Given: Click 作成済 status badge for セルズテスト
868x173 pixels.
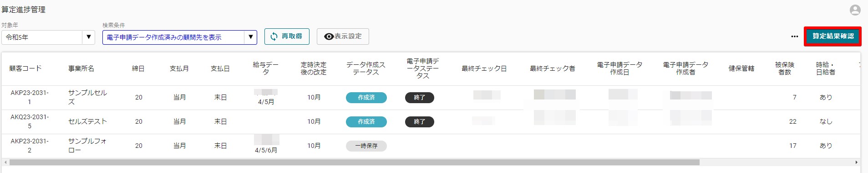Looking at the screenshot, I should point(366,121).
